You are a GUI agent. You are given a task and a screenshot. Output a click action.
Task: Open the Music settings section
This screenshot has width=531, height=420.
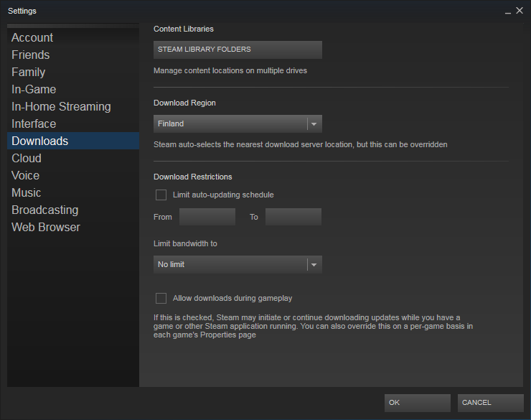click(x=72, y=192)
